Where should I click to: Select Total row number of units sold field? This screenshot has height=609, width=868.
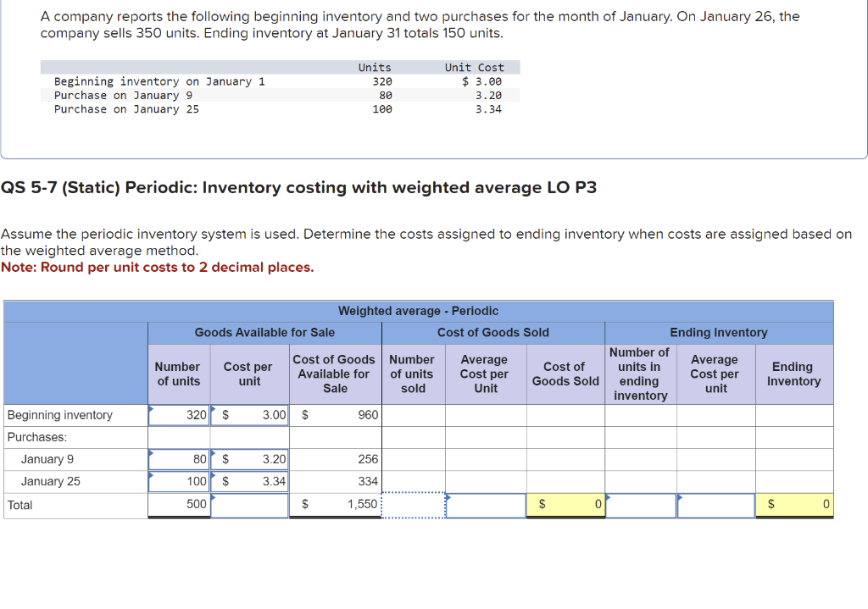(x=414, y=505)
